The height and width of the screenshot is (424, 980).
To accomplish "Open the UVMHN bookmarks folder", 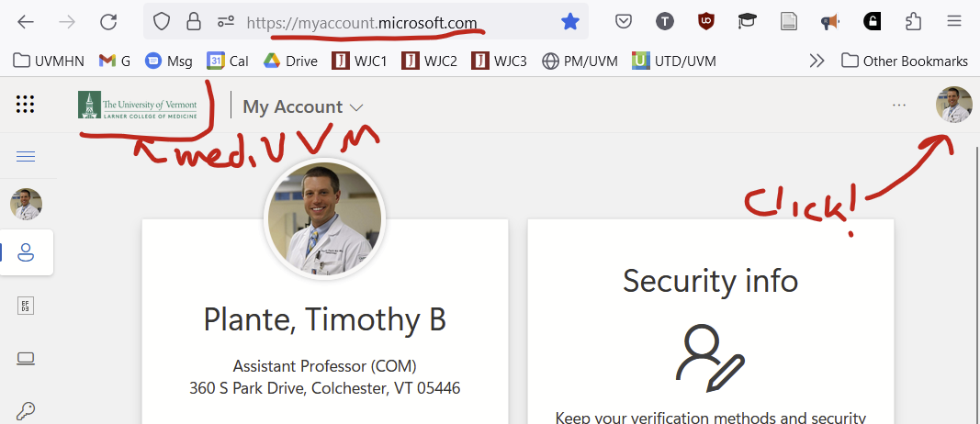I will pyautogui.click(x=40, y=61).
